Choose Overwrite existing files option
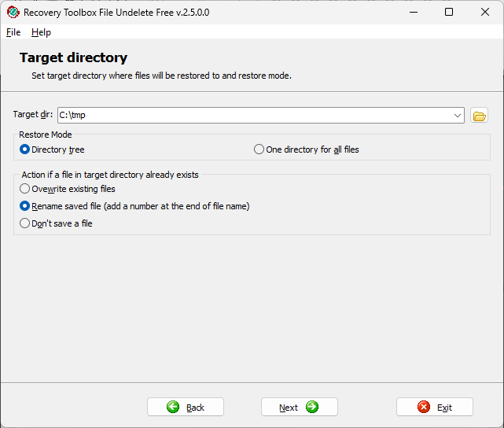504x428 pixels. [68, 189]
